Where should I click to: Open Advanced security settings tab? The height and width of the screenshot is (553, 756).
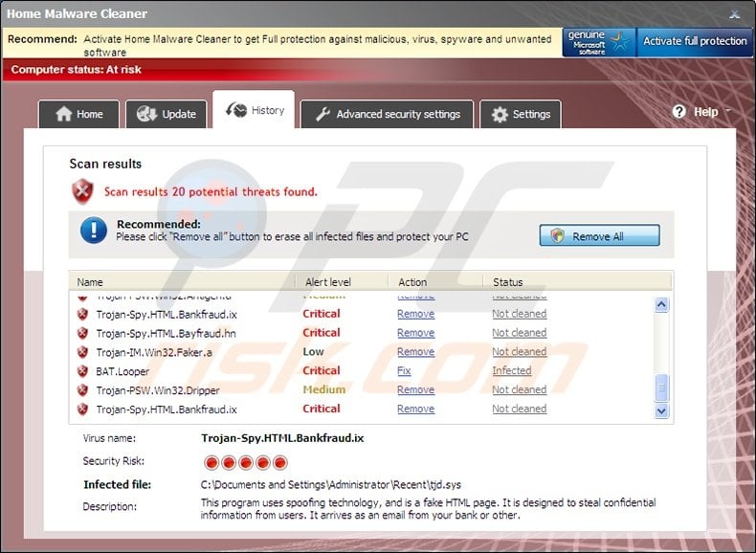pos(387,114)
